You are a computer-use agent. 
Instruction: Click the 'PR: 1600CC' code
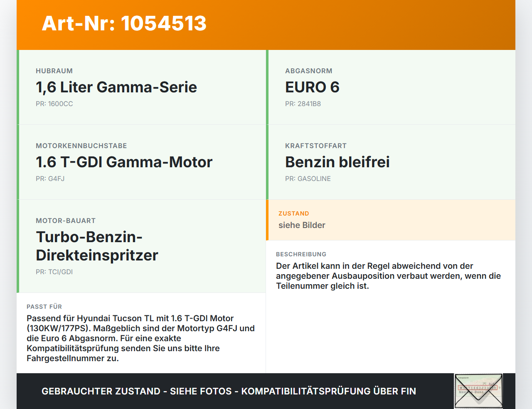tap(54, 104)
